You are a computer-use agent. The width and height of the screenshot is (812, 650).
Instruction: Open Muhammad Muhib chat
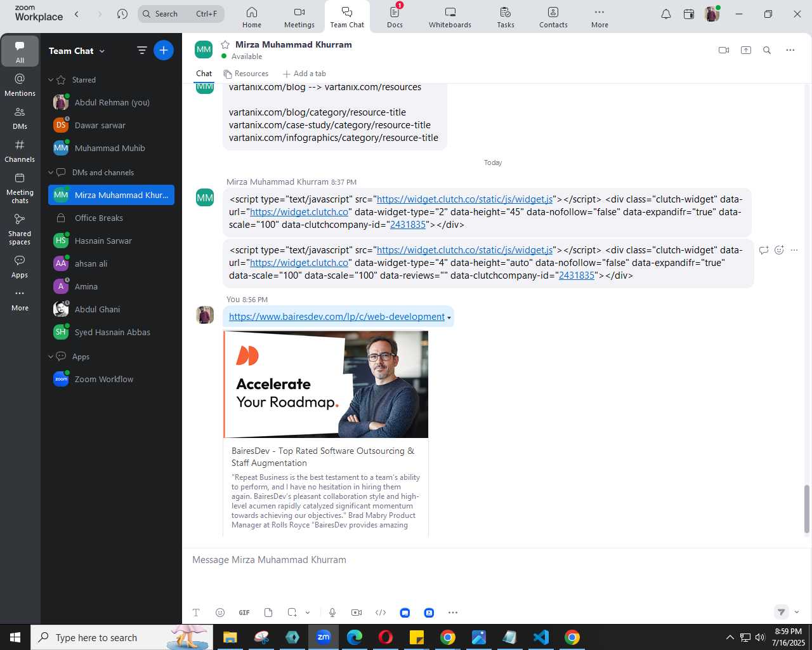point(111,148)
